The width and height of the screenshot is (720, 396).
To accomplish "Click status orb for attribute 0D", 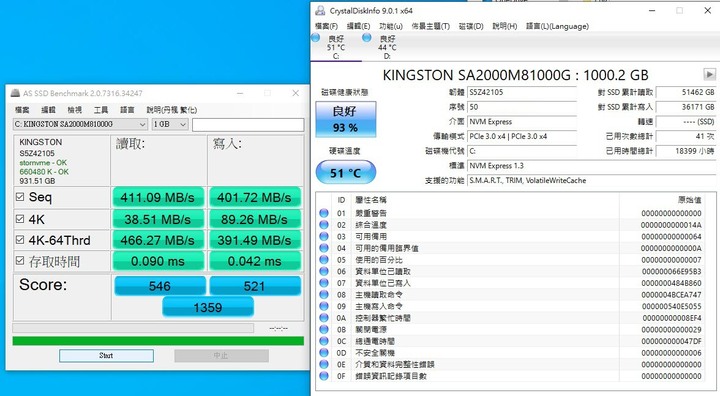I will 324,353.
